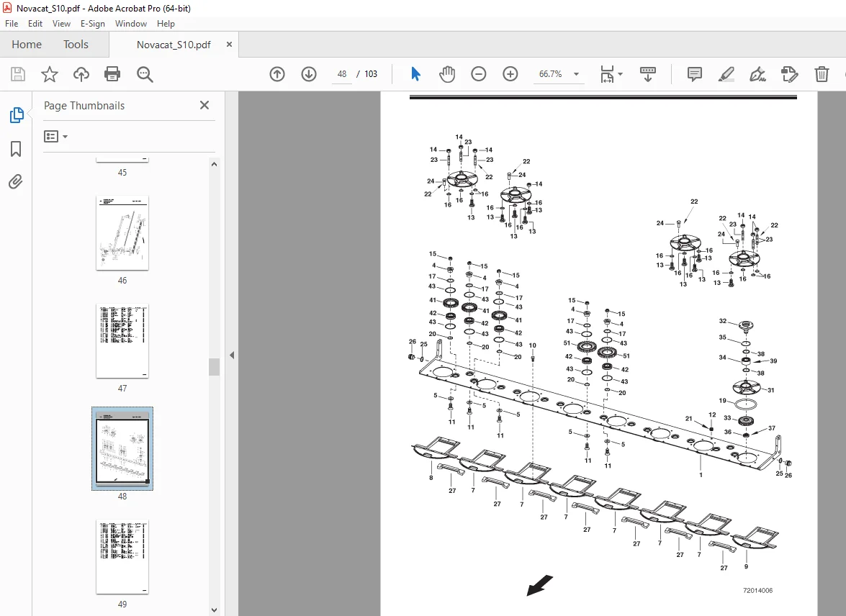The image size is (846, 616).
Task: Select page 49 thumbnail
Action: (122, 557)
